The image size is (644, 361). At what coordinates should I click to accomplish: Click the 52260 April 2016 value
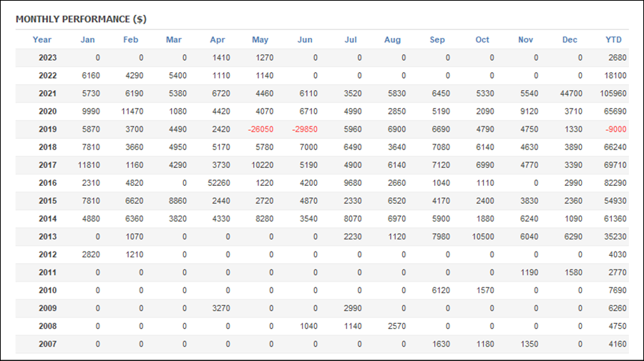[219, 183]
